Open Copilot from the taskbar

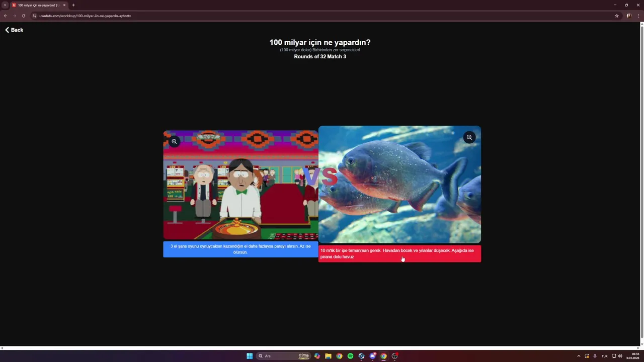pyautogui.click(x=317, y=356)
